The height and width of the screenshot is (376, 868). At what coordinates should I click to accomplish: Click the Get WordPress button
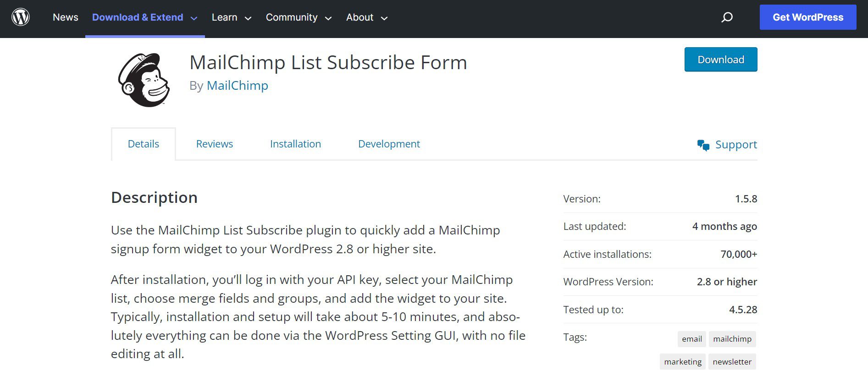pyautogui.click(x=808, y=17)
